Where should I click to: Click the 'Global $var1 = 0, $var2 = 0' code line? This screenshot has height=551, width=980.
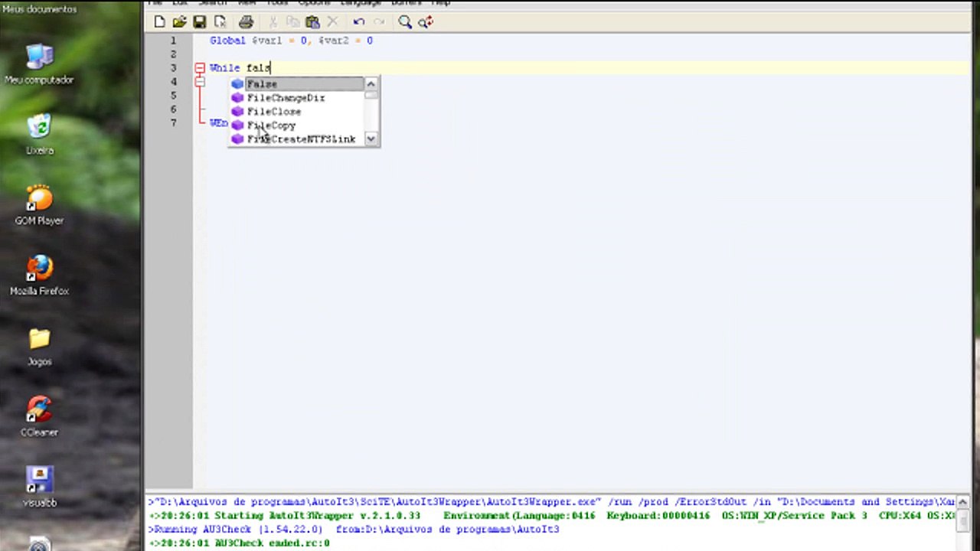pos(291,41)
